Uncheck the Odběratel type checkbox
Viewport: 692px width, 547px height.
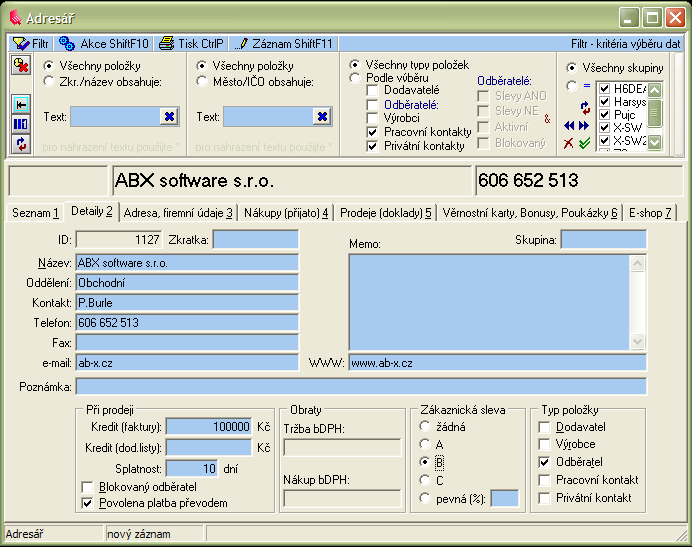pyautogui.click(x=545, y=462)
